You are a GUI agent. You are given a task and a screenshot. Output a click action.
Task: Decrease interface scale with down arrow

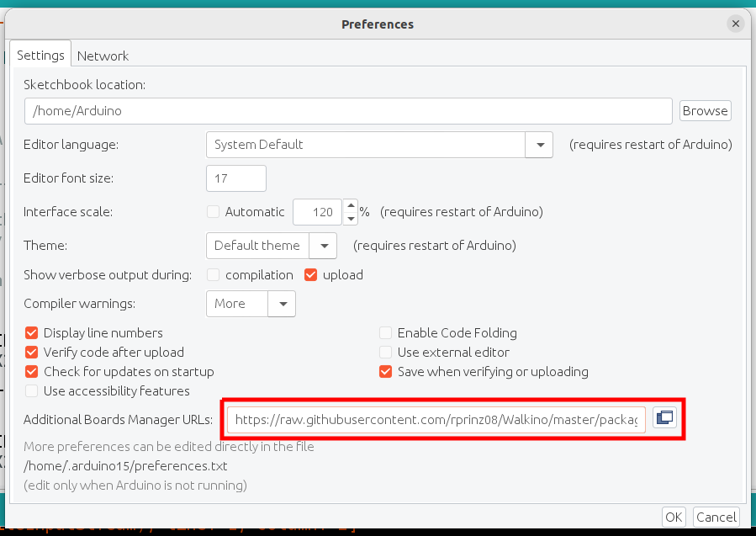tap(351, 219)
